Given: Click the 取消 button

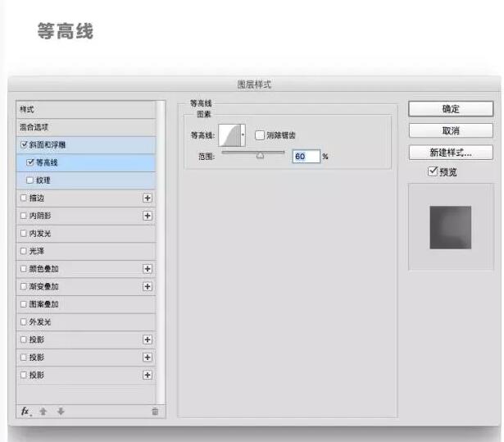Looking at the screenshot, I should pyautogui.click(x=451, y=130).
